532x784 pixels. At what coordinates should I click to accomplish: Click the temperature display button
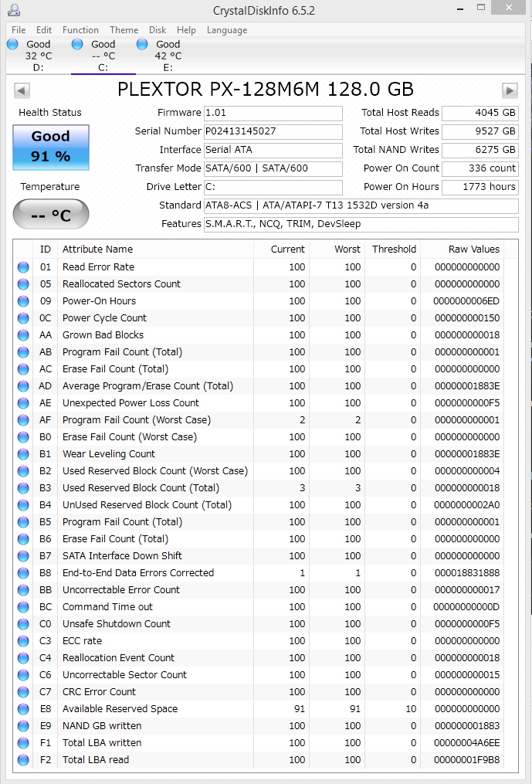51,215
